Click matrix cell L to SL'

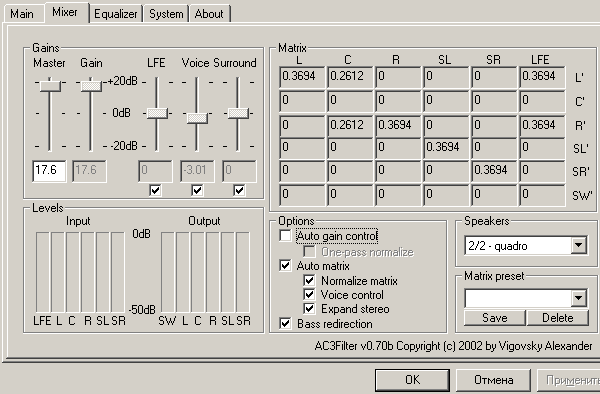[x=302, y=149]
